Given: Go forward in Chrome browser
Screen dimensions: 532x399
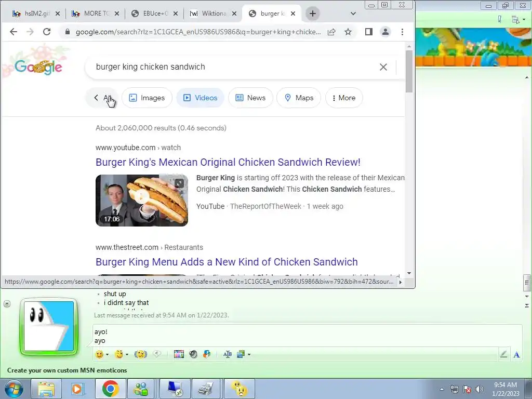Looking at the screenshot, I should (x=30, y=32).
